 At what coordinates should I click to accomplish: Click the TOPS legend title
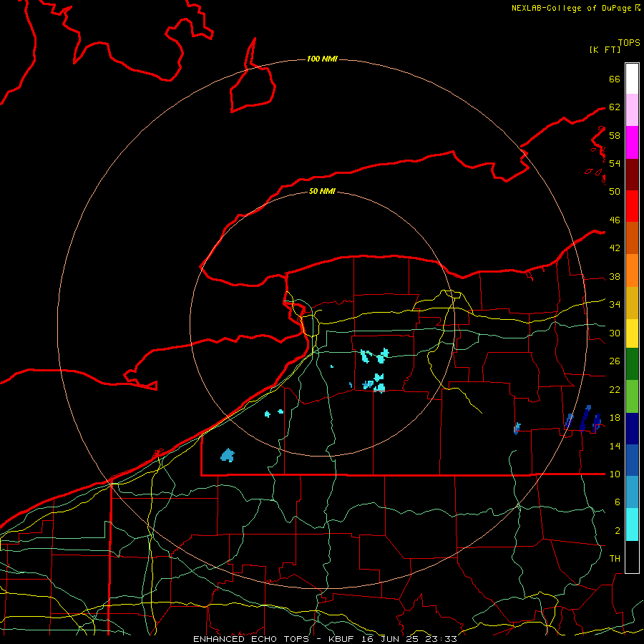tap(629, 43)
